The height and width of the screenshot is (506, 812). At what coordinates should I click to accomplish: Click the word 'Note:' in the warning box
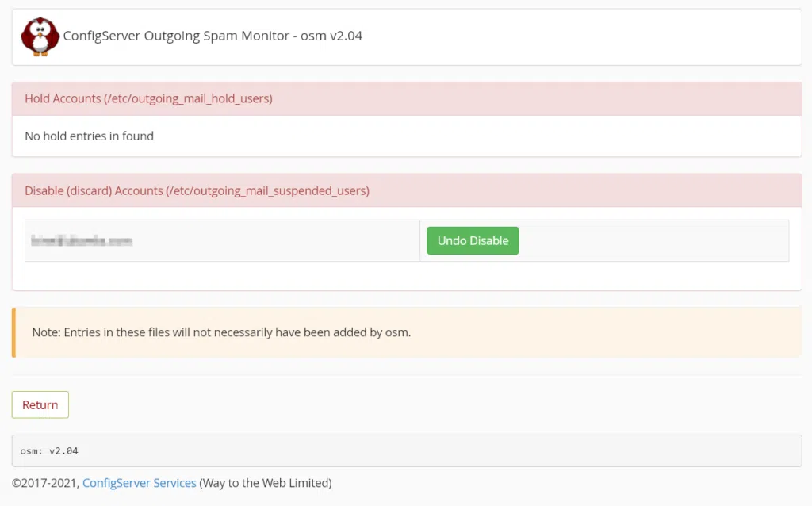46,332
